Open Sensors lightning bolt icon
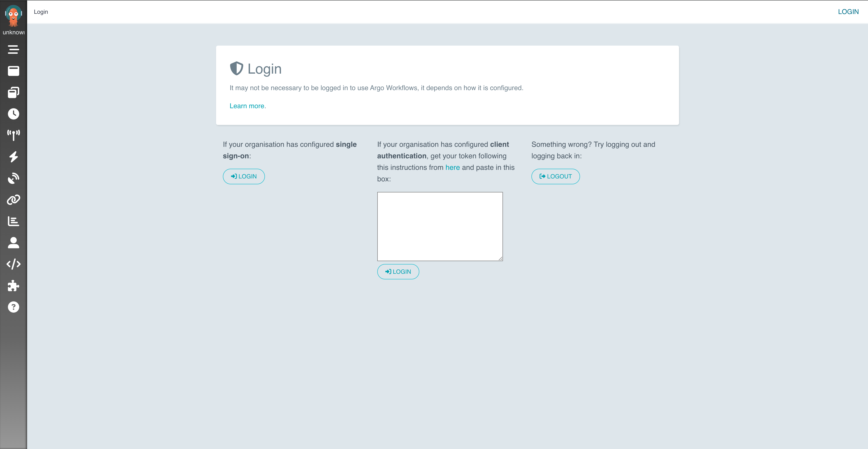Viewport: 868px width, 449px height. point(14,157)
